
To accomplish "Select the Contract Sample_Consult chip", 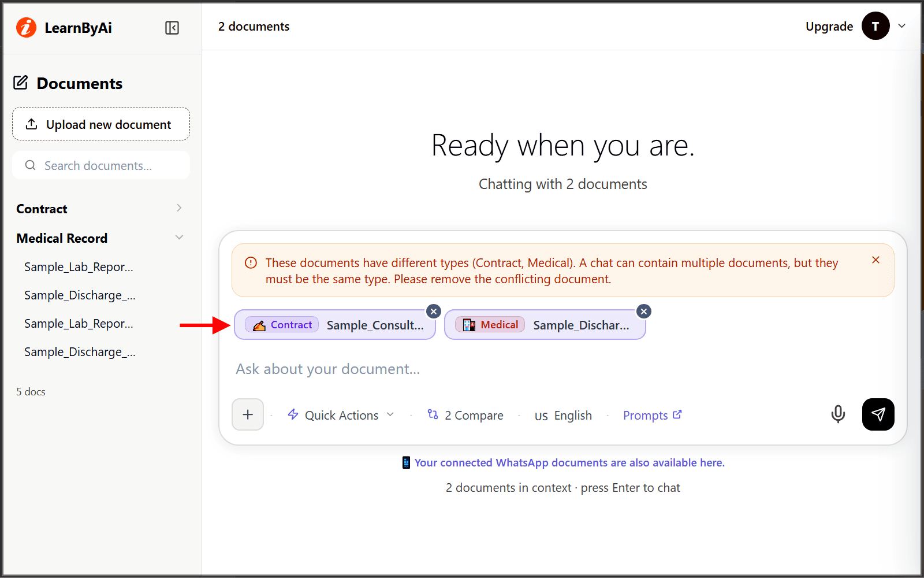I will [335, 325].
